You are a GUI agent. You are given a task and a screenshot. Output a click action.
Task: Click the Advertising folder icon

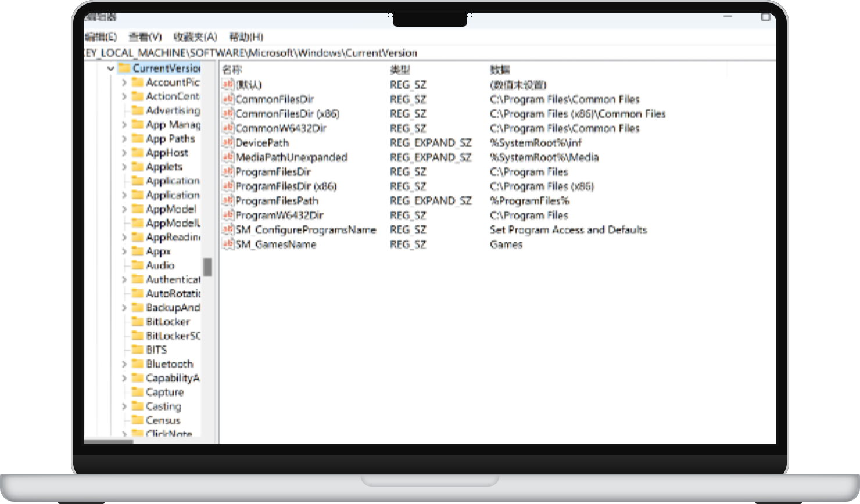[138, 110]
